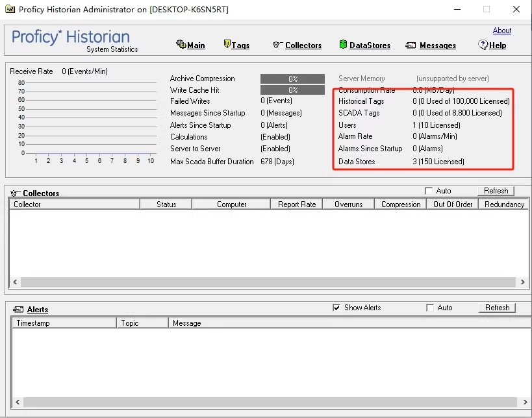Viewport: 532px width, 418px height.
Task: Click Data Stores 3 (150 Licensed) value
Action: pyautogui.click(x=438, y=162)
